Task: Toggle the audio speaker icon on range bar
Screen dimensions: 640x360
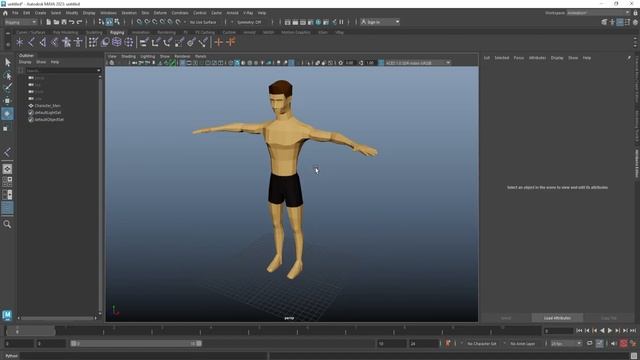Action: click(614, 344)
